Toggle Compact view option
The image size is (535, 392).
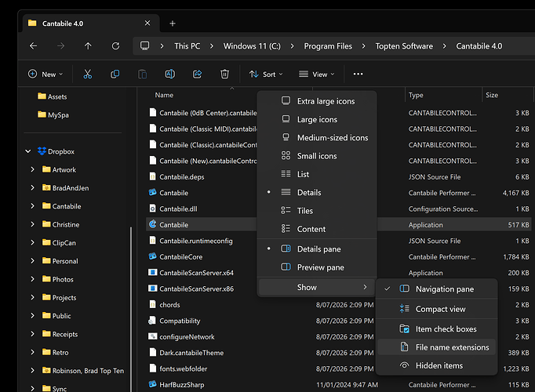(436, 309)
